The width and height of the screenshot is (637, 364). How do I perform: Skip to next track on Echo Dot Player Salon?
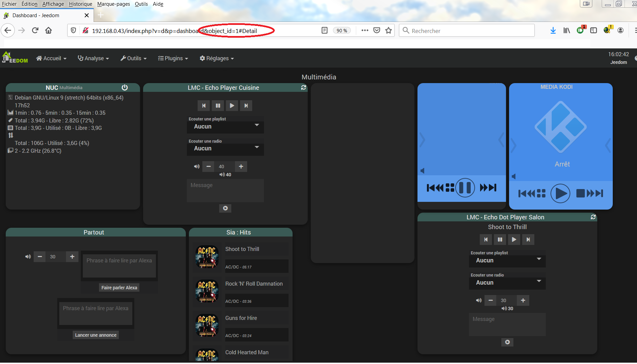(528, 240)
